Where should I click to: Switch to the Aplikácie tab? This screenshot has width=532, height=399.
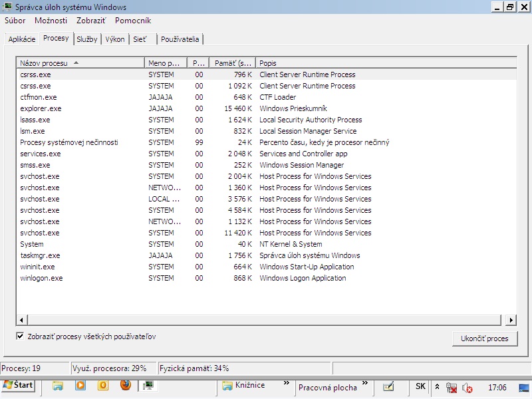point(22,39)
